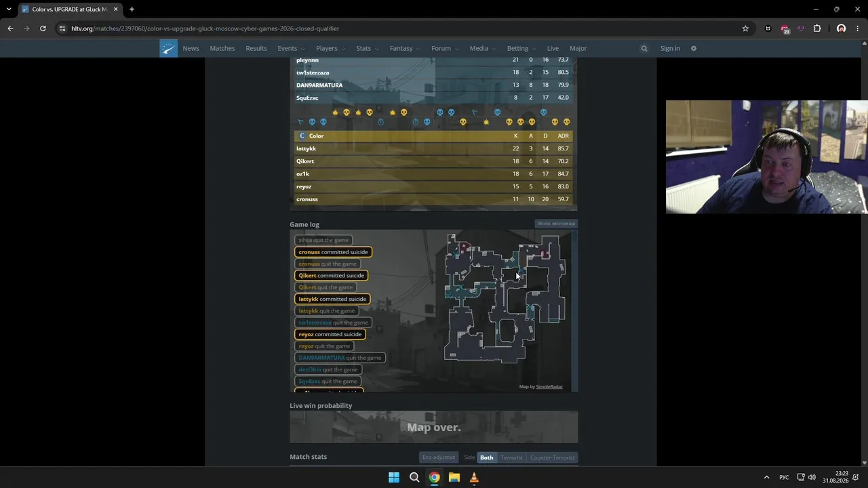The width and height of the screenshot is (868, 488).
Task: Click 'cronuss committed suicide' log entry
Action: tap(333, 252)
